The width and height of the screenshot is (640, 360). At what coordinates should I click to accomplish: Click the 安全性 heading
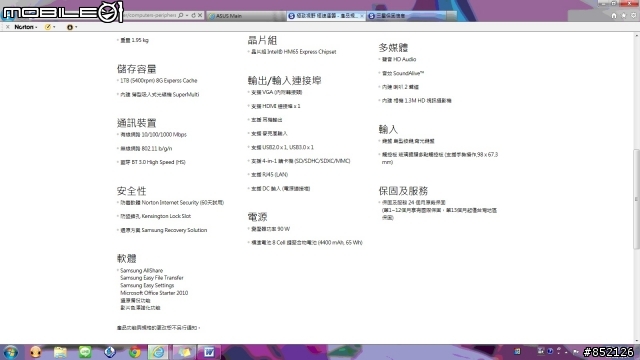coord(131,191)
